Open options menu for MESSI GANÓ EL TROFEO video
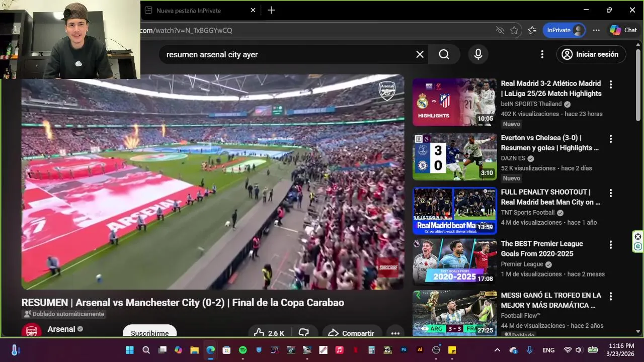The height and width of the screenshot is (362, 644). click(x=611, y=296)
